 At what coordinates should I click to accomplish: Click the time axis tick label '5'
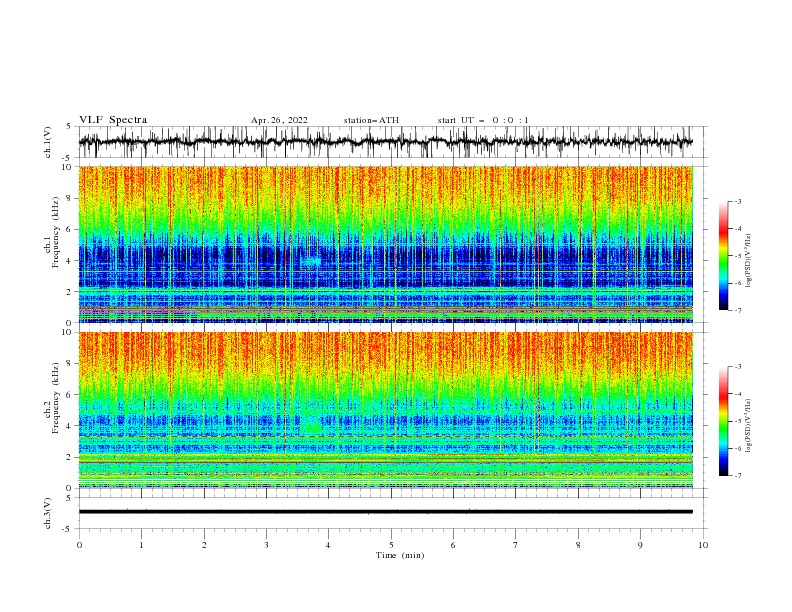click(x=391, y=545)
